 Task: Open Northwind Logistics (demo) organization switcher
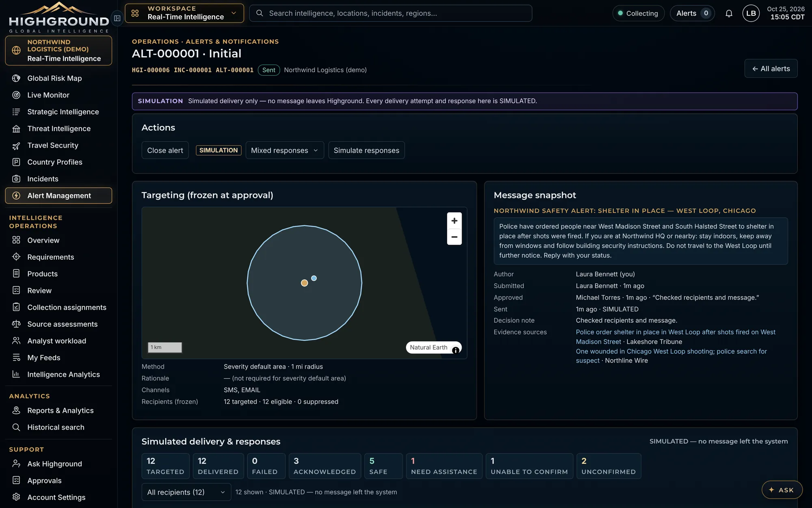[58, 50]
